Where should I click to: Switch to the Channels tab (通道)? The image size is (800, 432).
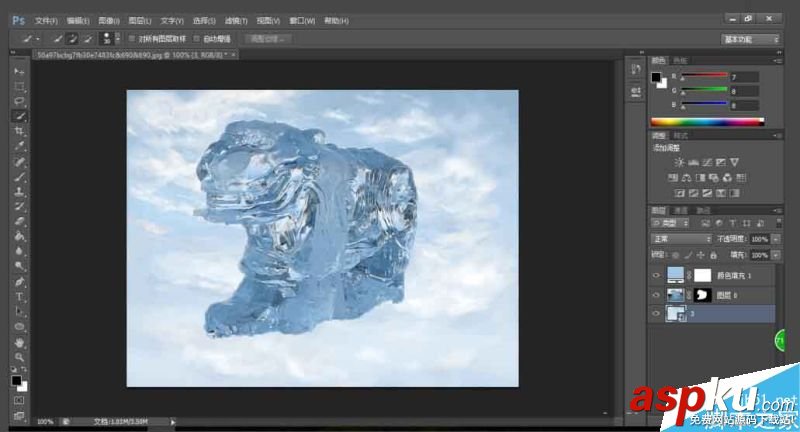[681, 210]
